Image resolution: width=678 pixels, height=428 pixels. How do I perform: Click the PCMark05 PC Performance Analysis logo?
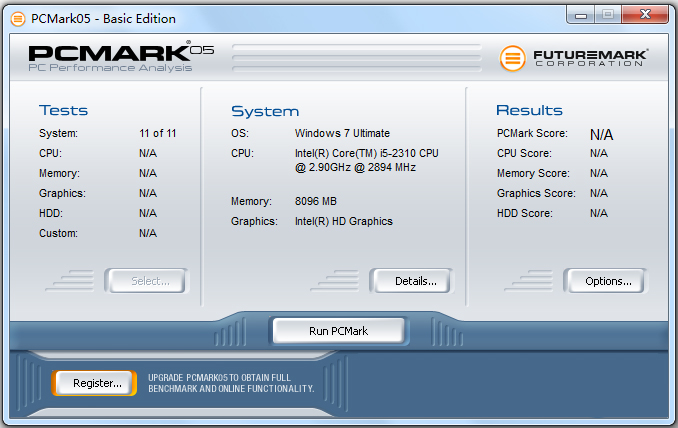120,58
